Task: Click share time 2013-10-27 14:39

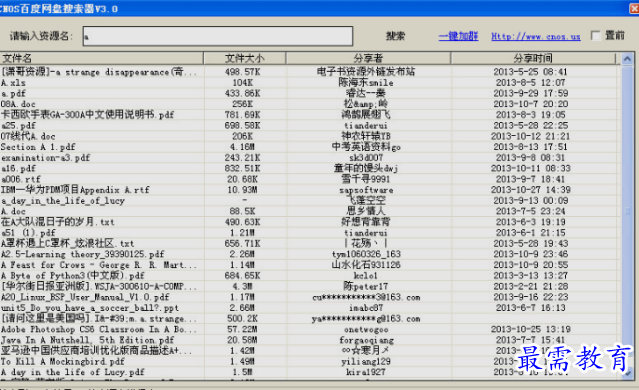Action: pyautogui.click(x=531, y=190)
